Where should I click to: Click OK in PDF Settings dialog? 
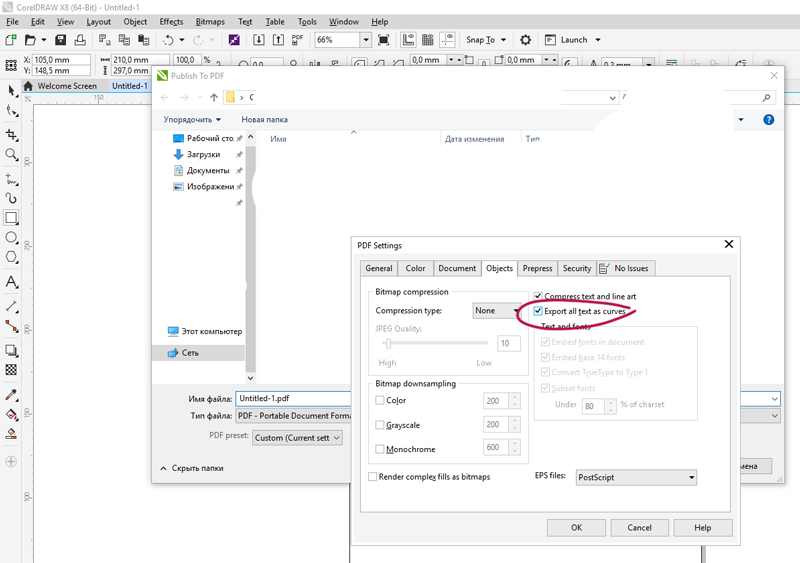576,527
